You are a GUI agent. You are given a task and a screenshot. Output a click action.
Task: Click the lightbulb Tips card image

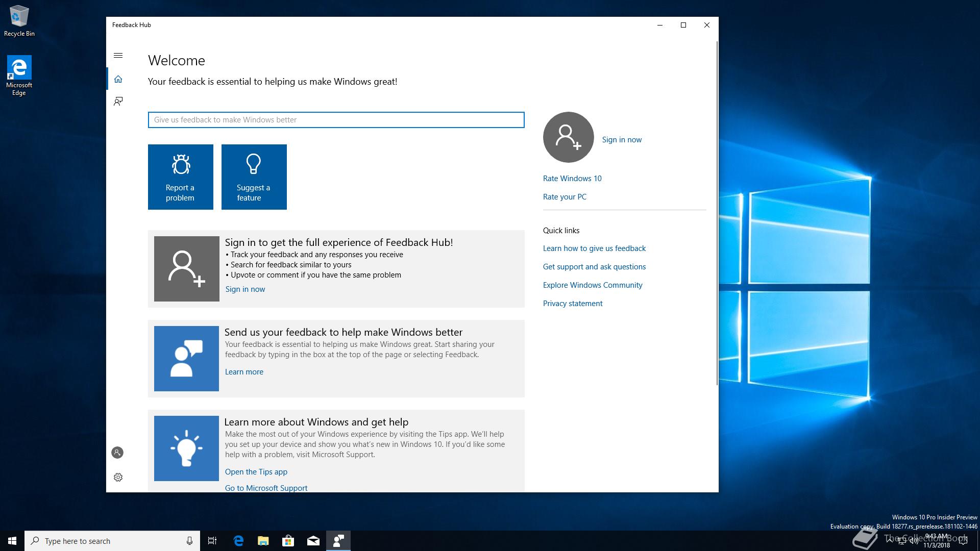point(187,448)
